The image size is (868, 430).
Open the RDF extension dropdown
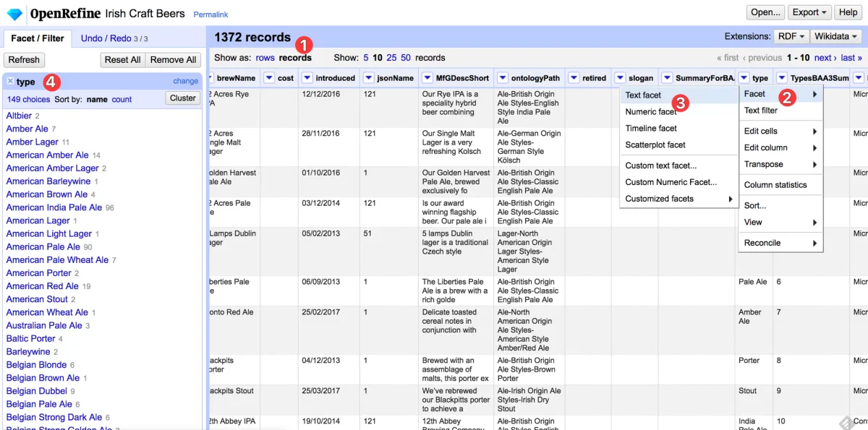click(790, 36)
